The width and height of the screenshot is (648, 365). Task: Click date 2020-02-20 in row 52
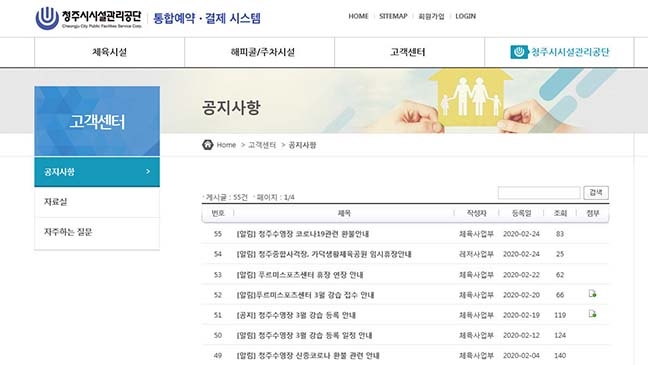tap(521, 295)
